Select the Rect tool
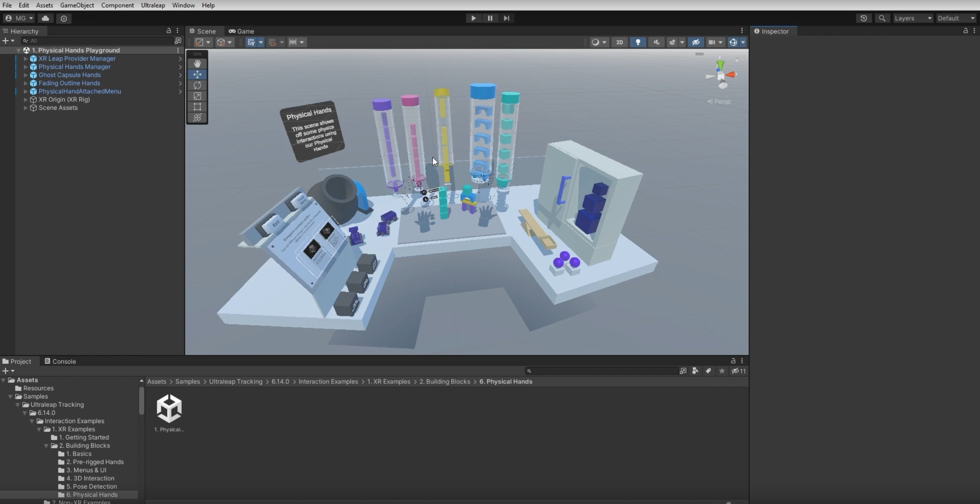This screenshot has height=504, width=980. click(197, 107)
